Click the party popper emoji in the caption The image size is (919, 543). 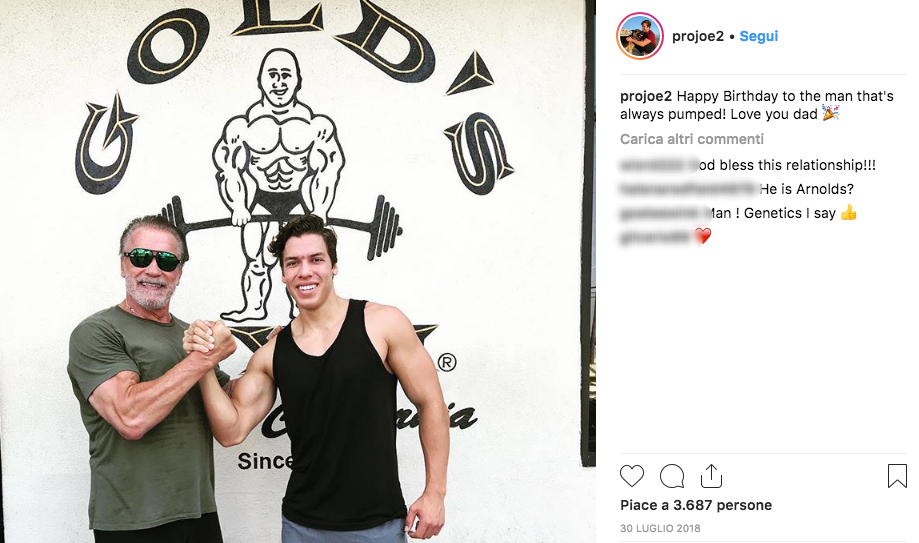[x=830, y=113]
